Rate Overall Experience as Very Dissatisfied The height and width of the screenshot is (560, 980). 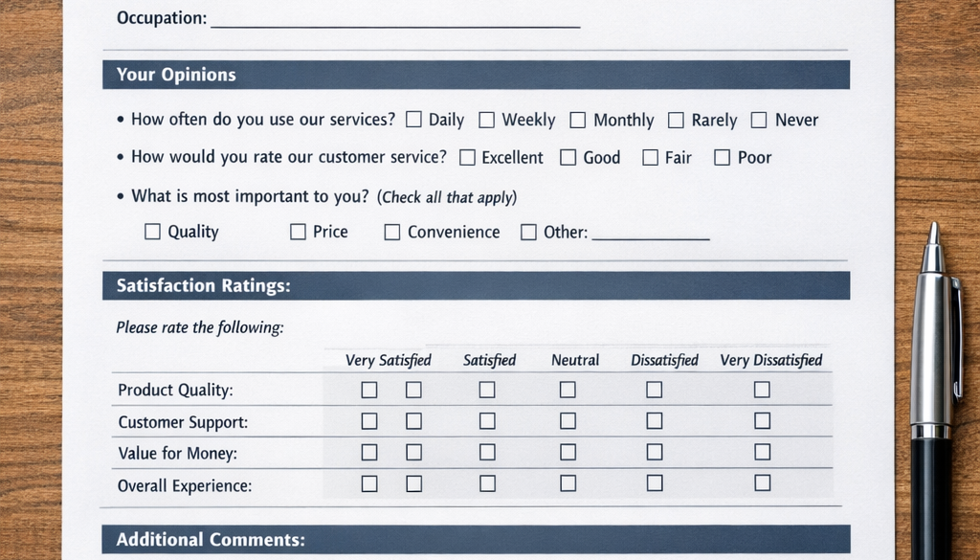(762, 483)
